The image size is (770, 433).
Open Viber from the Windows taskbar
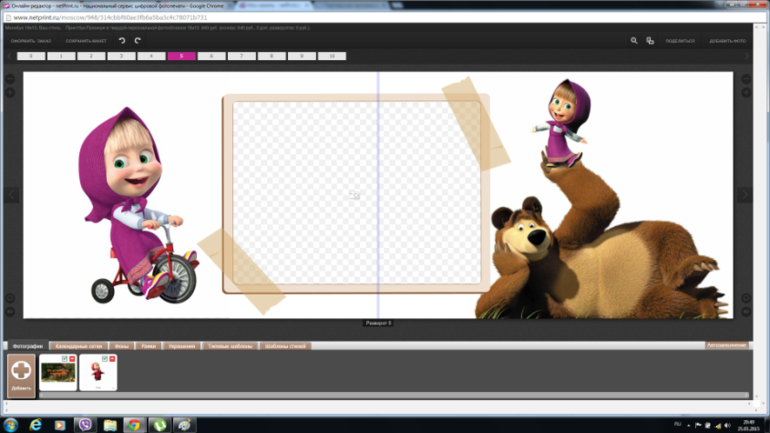[x=84, y=425]
